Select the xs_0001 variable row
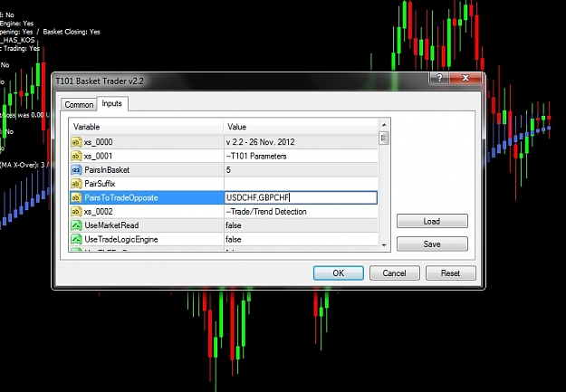The height and width of the screenshot is (392, 566). click(x=224, y=156)
